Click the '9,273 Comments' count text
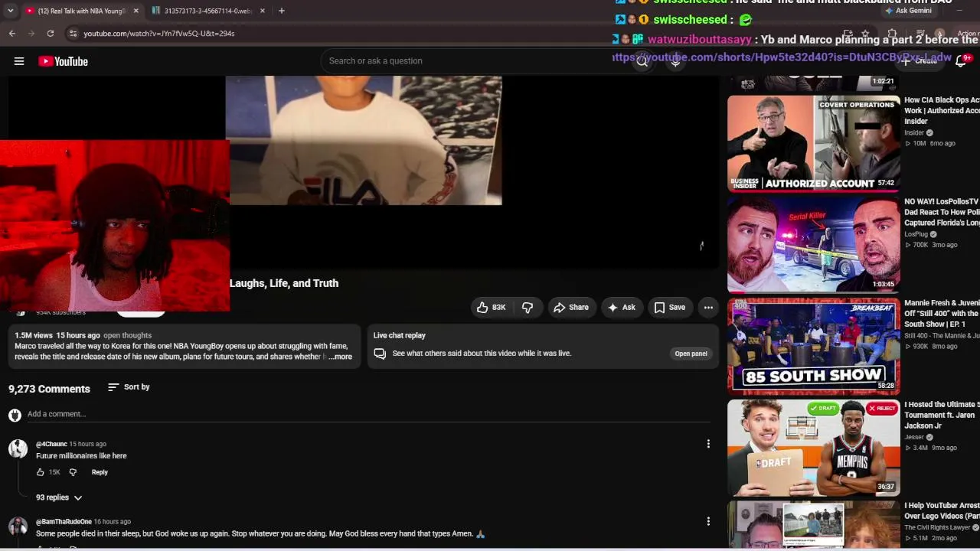The height and width of the screenshot is (551, 980). [x=49, y=389]
